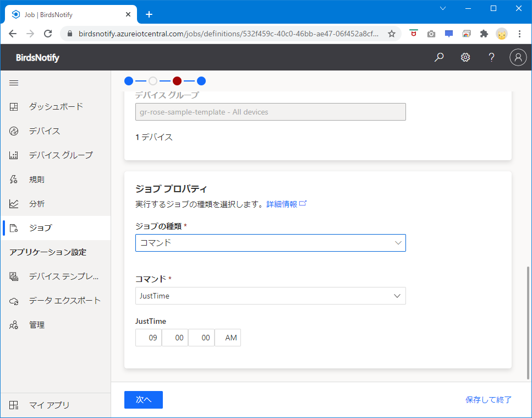Open the browser extensions puzzle icon
Screen dimensions: 532x418
coord(484,34)
